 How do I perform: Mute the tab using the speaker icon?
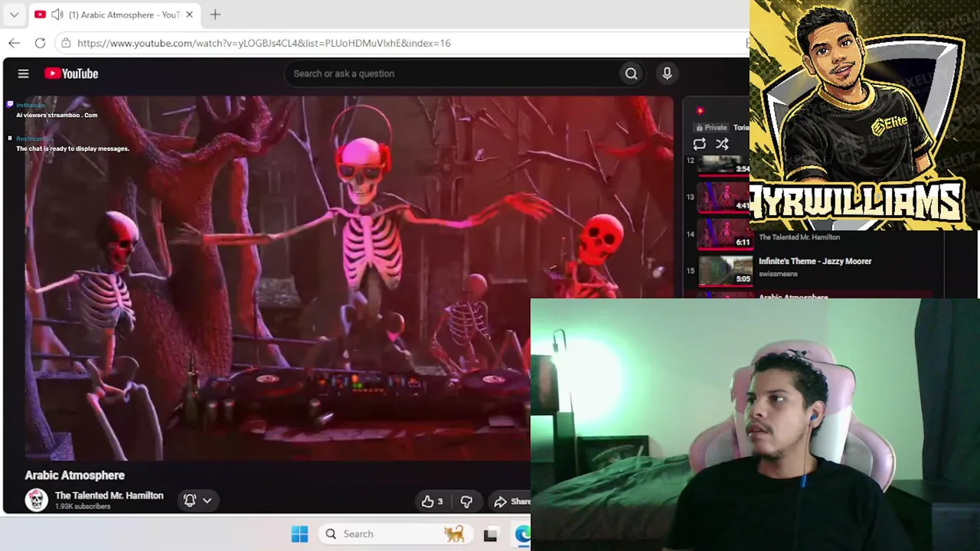point(57,15)
